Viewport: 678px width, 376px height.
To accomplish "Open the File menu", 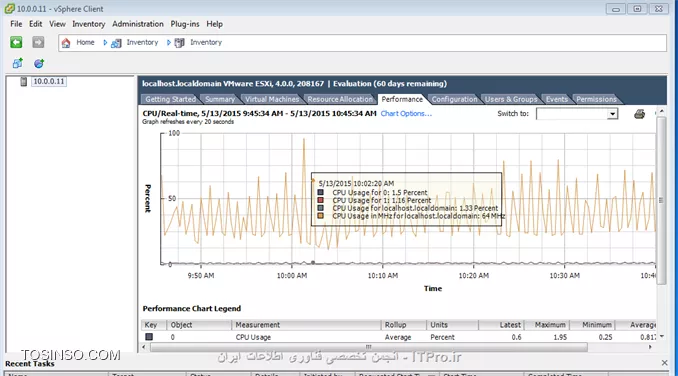I will (16, 24).
